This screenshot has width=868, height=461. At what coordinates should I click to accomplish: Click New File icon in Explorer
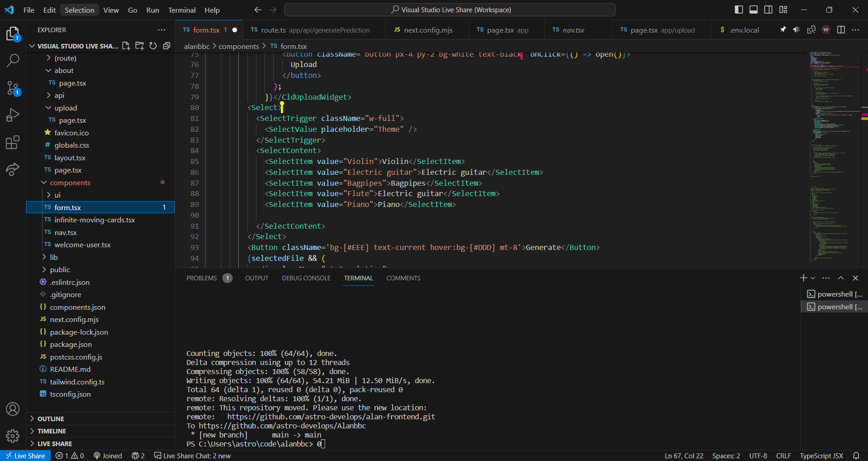(126, 46)
